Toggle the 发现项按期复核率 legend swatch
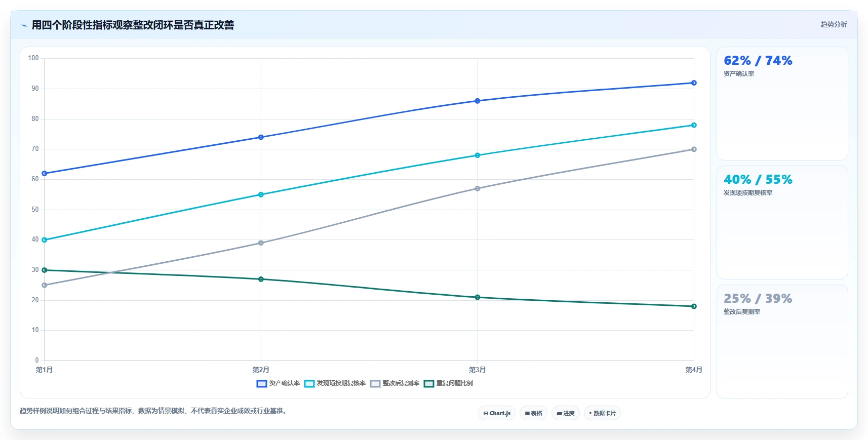Screen dimensions: 868x440 point(309,384)
